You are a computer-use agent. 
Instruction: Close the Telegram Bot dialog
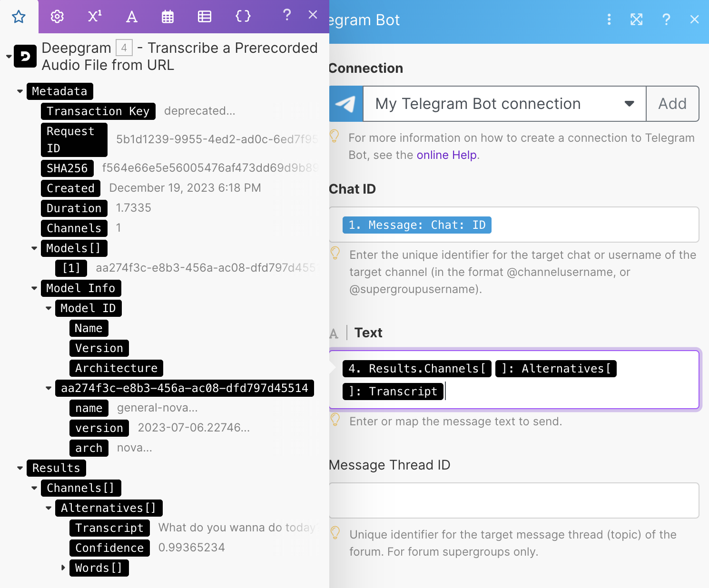pyautogui.click(x=694, y=20)
